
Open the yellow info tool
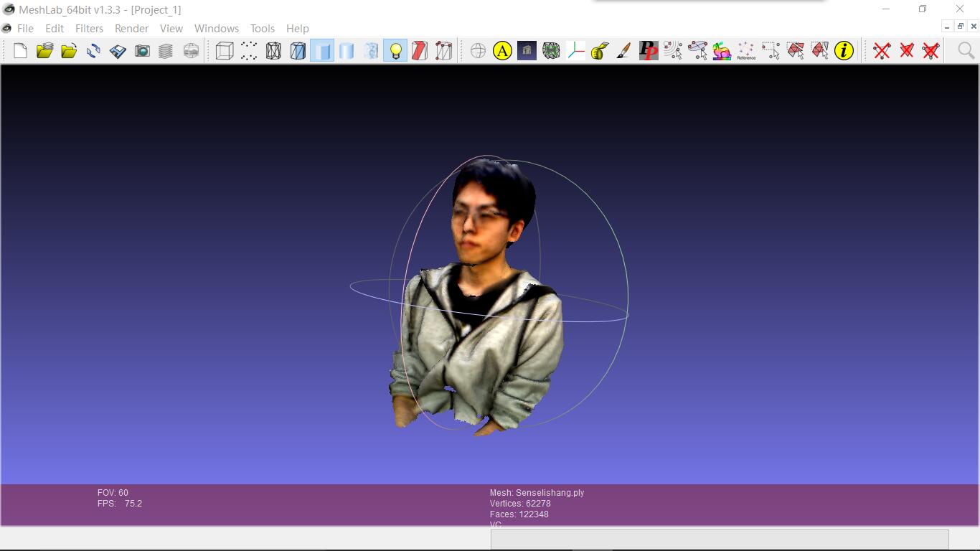coord(844,50)
